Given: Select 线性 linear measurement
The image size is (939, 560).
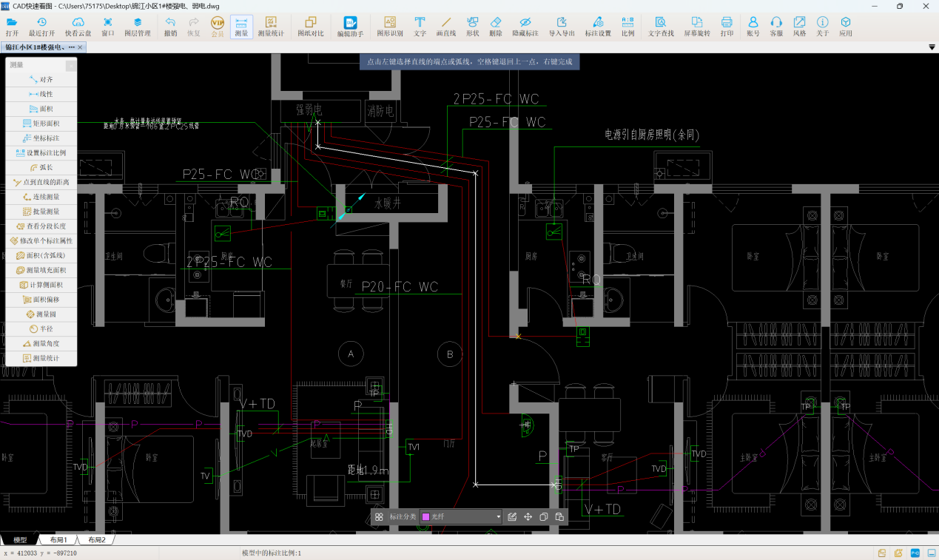Looking at the screenshot, I should (x=41, y=94).
